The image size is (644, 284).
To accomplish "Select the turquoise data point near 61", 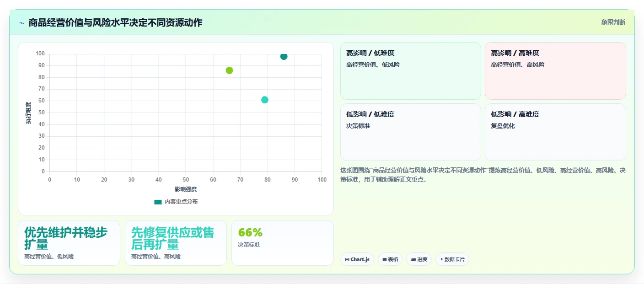I will (x=264, y=100).
